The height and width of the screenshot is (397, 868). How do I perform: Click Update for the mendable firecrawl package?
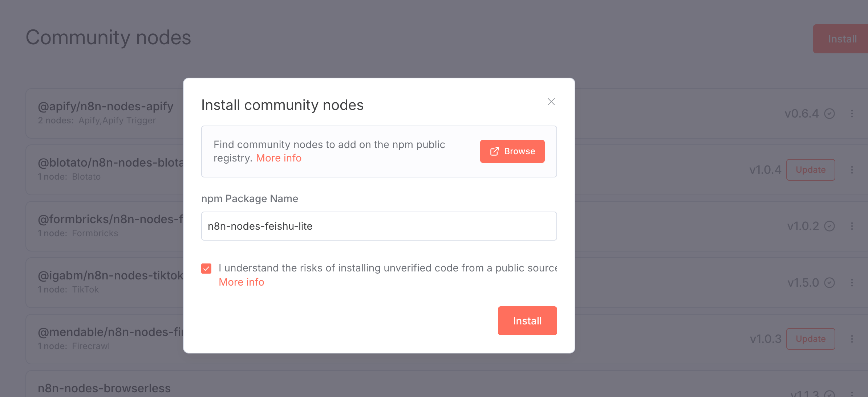tap(810, 339)
